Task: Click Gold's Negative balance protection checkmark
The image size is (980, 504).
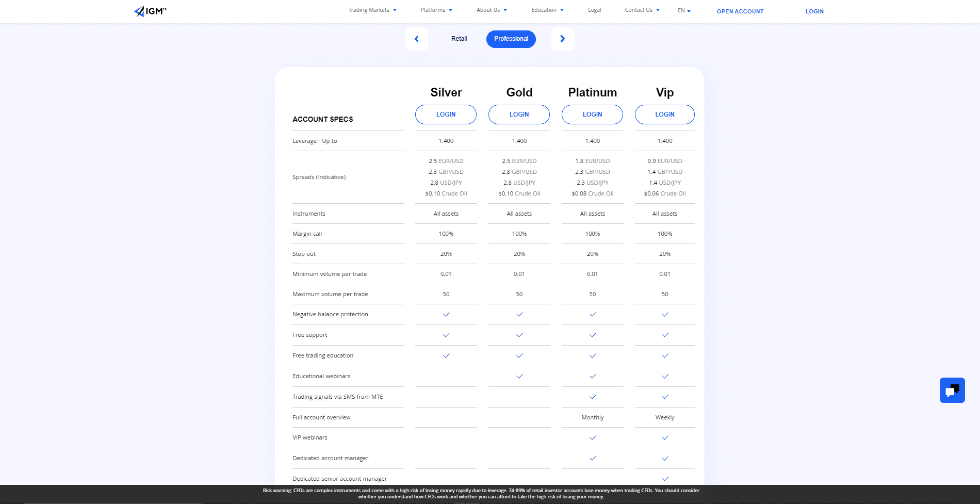Action: pyautogui.click(x=519, y=314)
